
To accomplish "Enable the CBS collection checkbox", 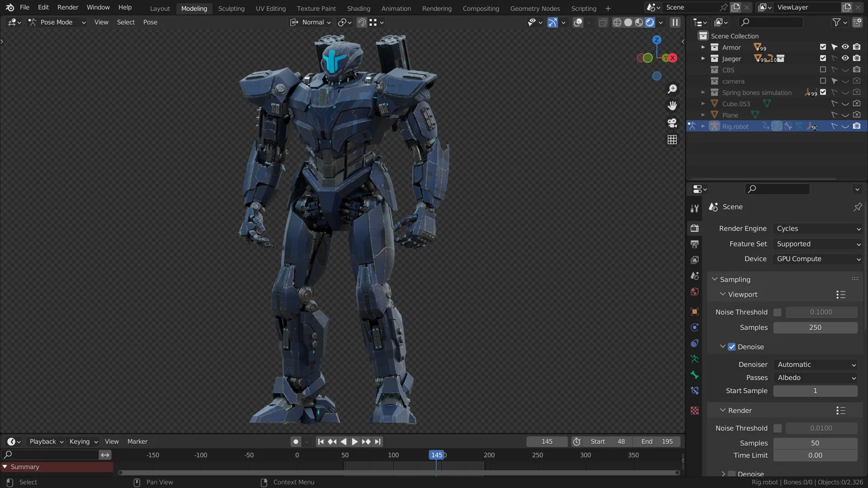I will [823, 69].
